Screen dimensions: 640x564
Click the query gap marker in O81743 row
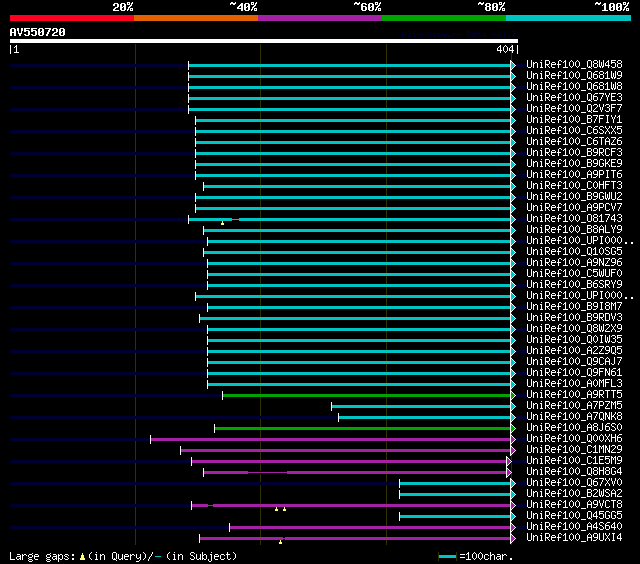(222, 223)
